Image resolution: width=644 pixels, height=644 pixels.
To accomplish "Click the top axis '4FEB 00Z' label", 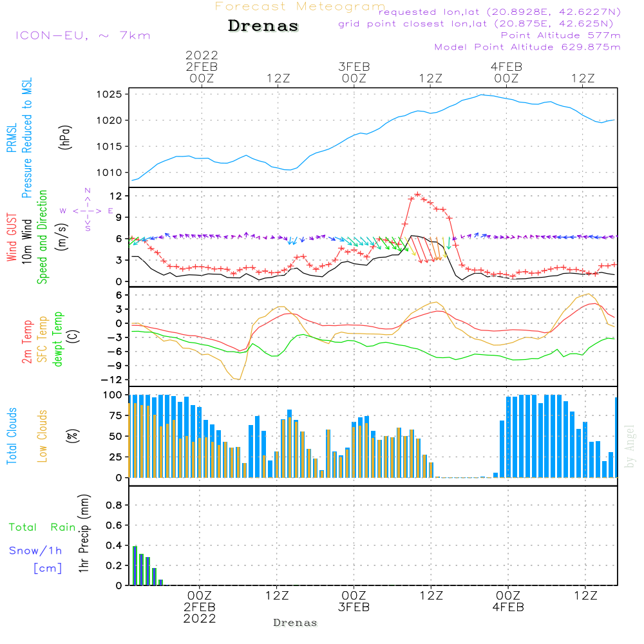I will click(506, 72).
